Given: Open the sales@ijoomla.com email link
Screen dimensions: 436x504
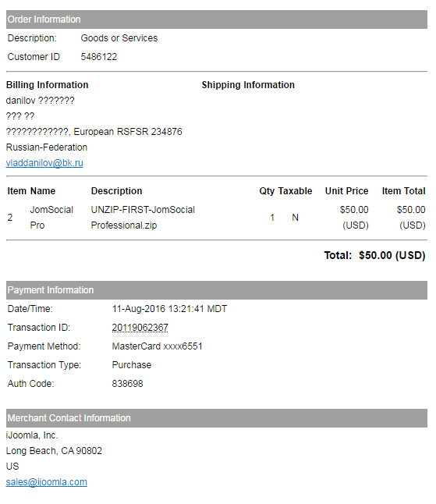Looking at the screenshot, I should [x=47, y=482].
